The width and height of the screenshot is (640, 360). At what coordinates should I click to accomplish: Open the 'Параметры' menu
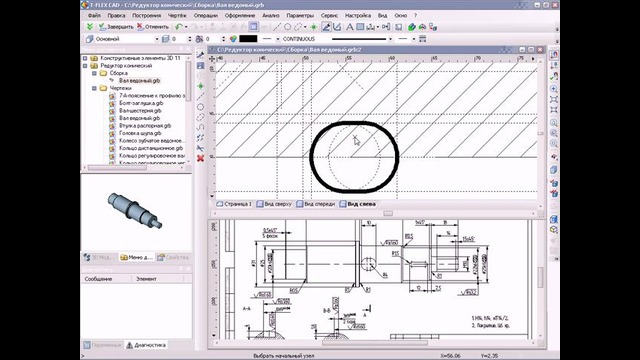(x=300, y=16)
